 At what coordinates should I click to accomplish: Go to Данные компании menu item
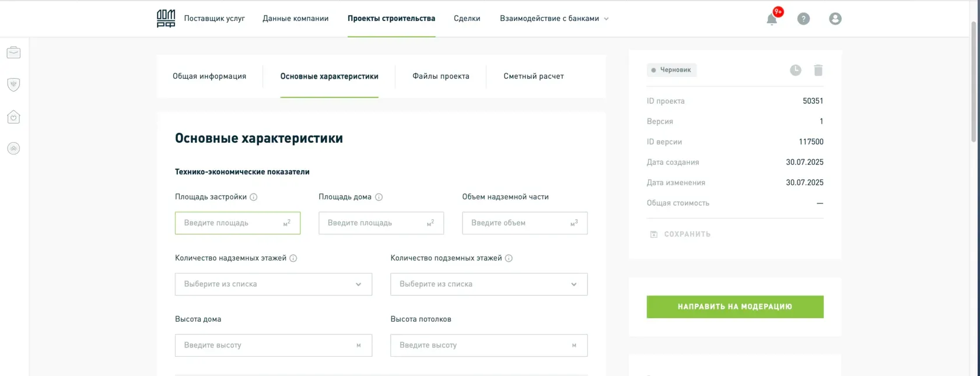[x=295, y=19]
